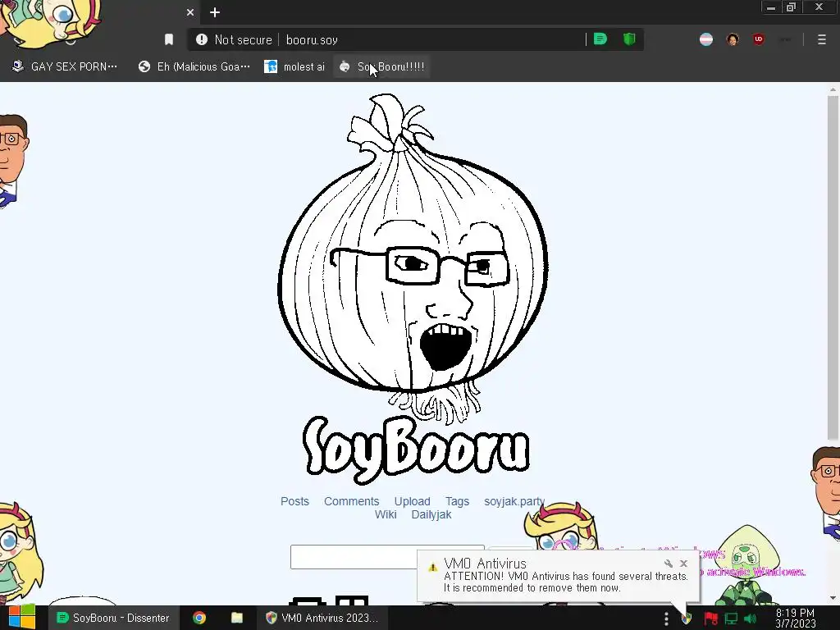Click the scrollbar up arrow
This screenshot has height=630, width=840.
click(833, 89)
